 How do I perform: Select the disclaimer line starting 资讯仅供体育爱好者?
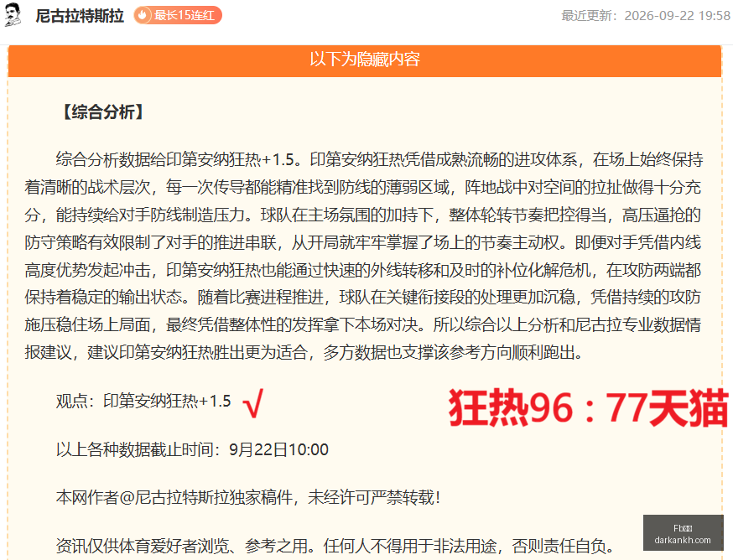(x=335, y=546)
